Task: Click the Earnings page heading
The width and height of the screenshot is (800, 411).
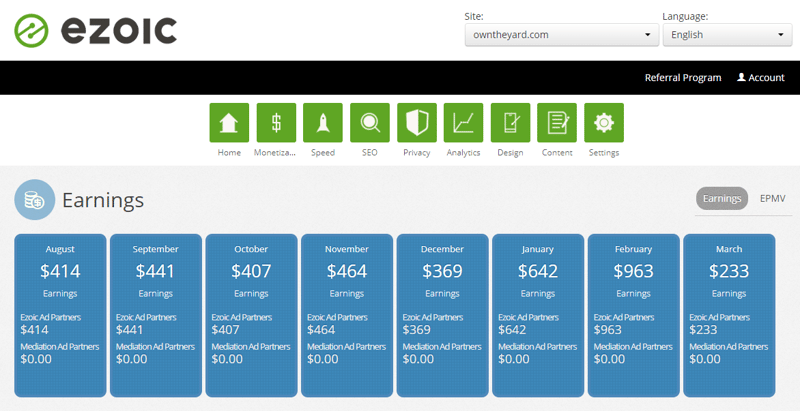Action: (x=103, y=200)
